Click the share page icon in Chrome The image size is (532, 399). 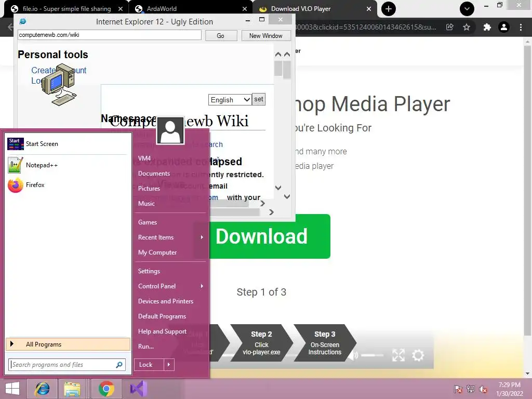[x=449, y=27]
